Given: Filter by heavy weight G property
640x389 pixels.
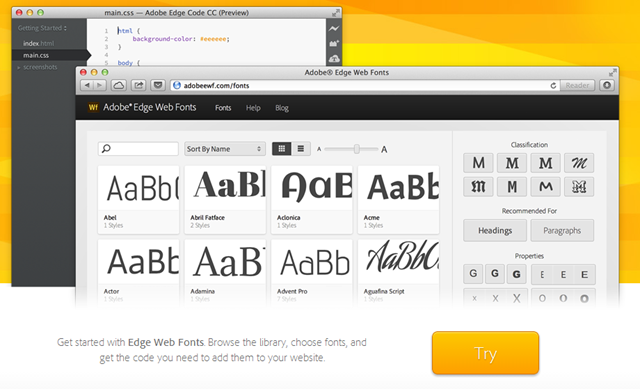Looking at the screenshot, I should 516,274.
